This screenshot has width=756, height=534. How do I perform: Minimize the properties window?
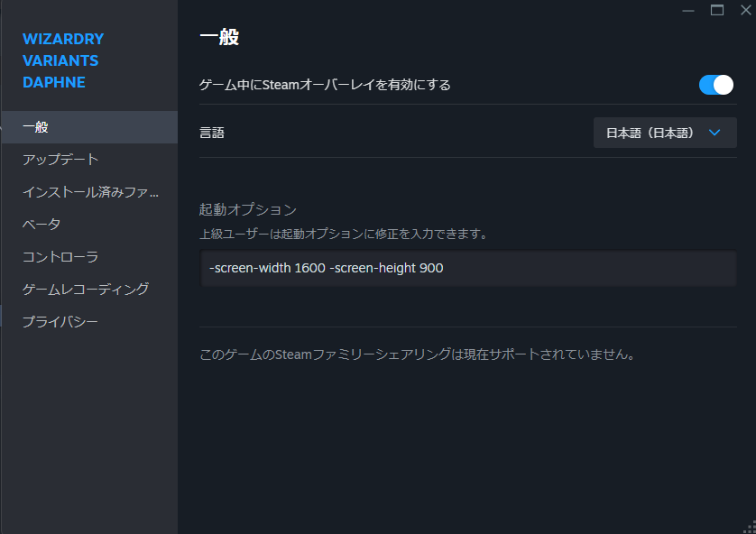pyautogui.click(x=688, y=10)
